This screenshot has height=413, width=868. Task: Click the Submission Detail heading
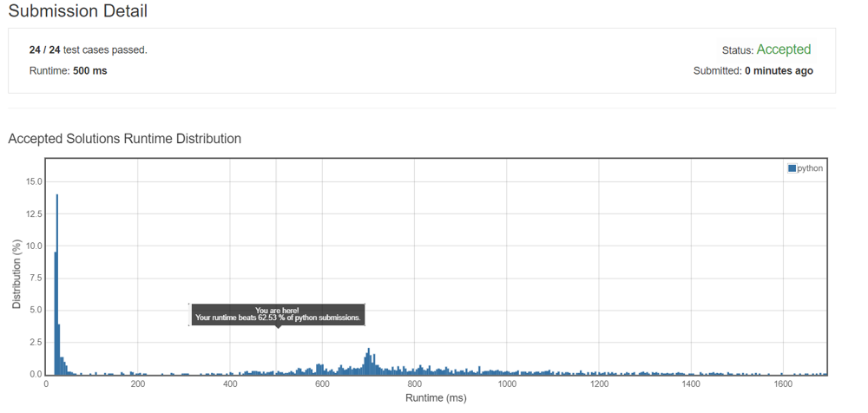78,11
